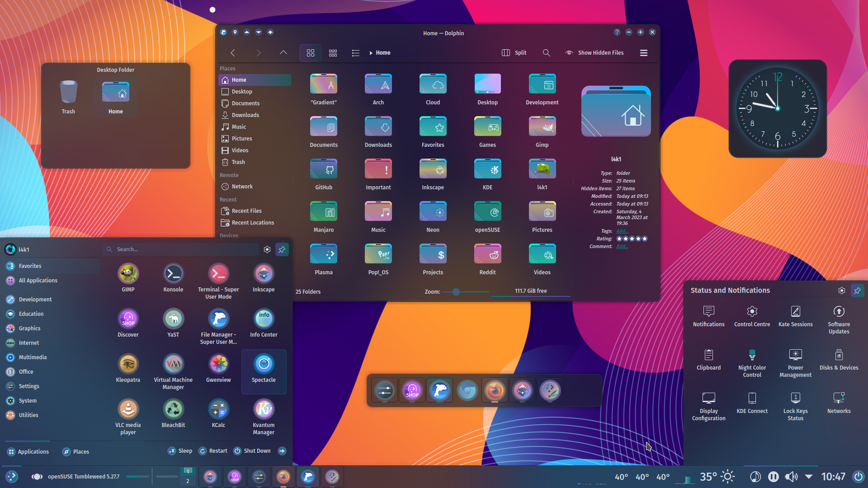Open Inkscape from the application menu
This screenshot has width=868, height=488.
264,273
